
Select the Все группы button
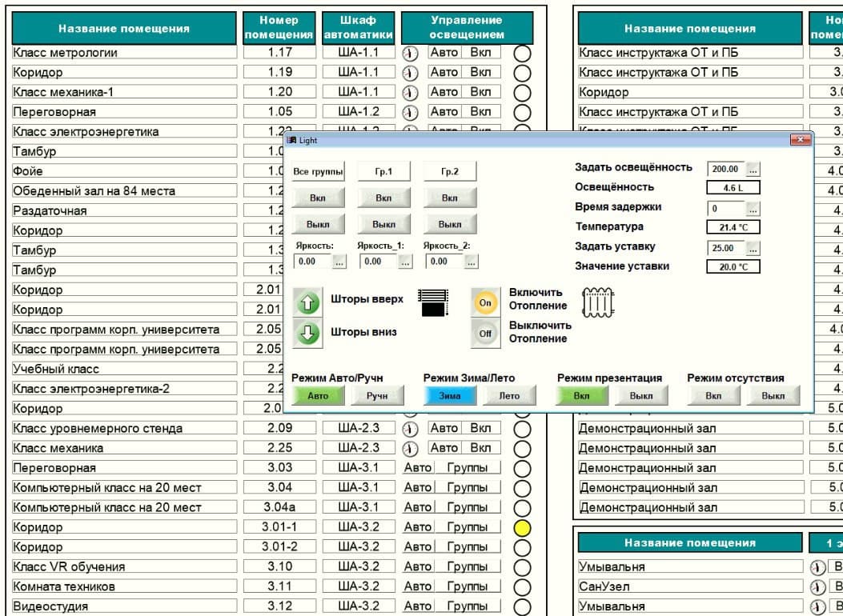[318, 172]
